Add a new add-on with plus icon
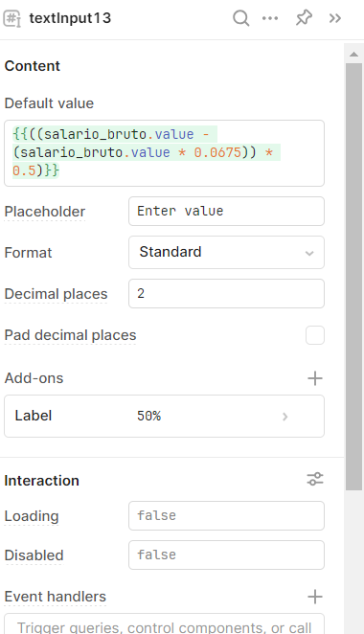Screen dimensions: 364x634 (315, 378)
